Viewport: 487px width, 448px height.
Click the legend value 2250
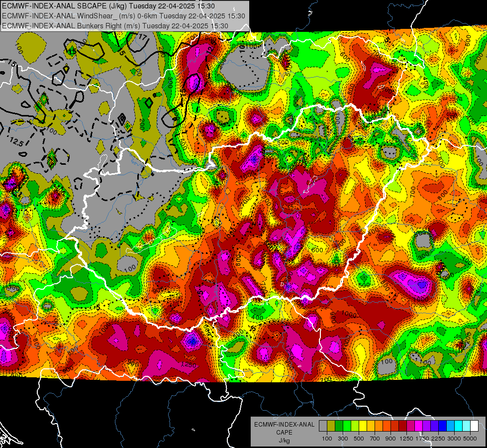pyautogui.click(x=438, y=439)
